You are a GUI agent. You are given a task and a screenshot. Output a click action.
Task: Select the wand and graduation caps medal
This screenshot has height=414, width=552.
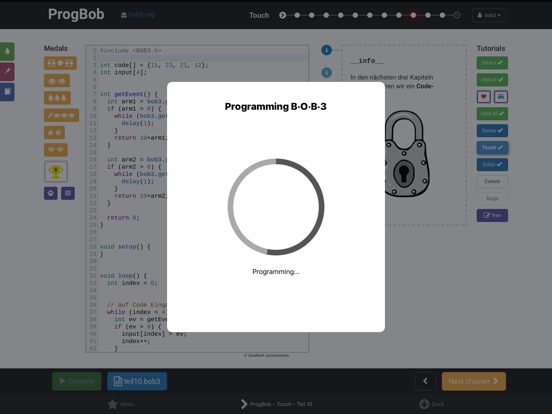[61, 115]
